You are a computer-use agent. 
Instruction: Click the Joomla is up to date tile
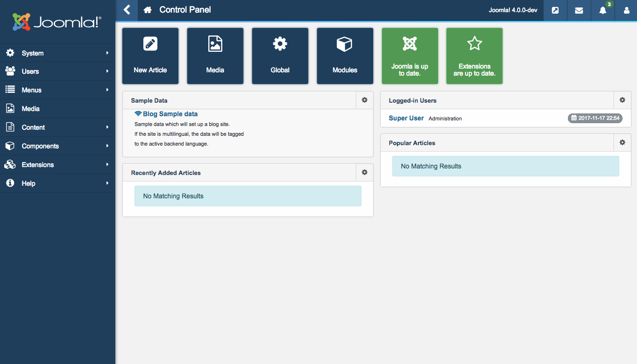pyautogui.click(x=410, y=56)
